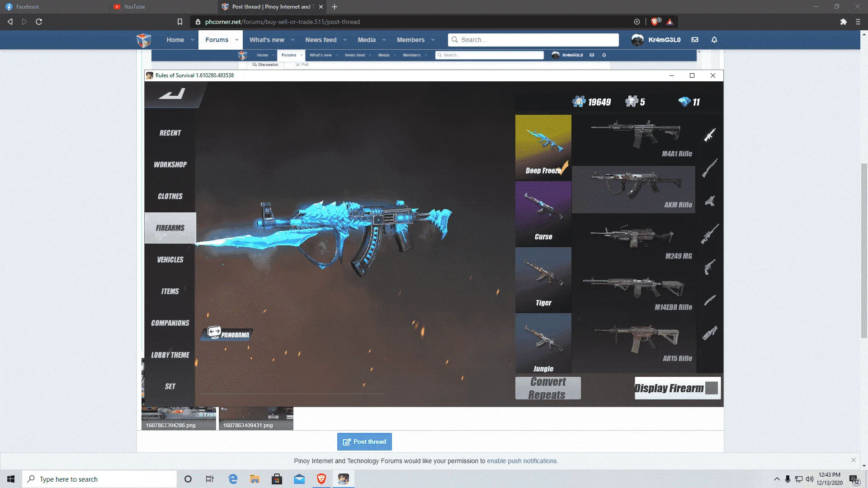The height and width of the screenshot is (488, 868).
Task: Click the phcorner site logo
Action: [x=144, y=40]
